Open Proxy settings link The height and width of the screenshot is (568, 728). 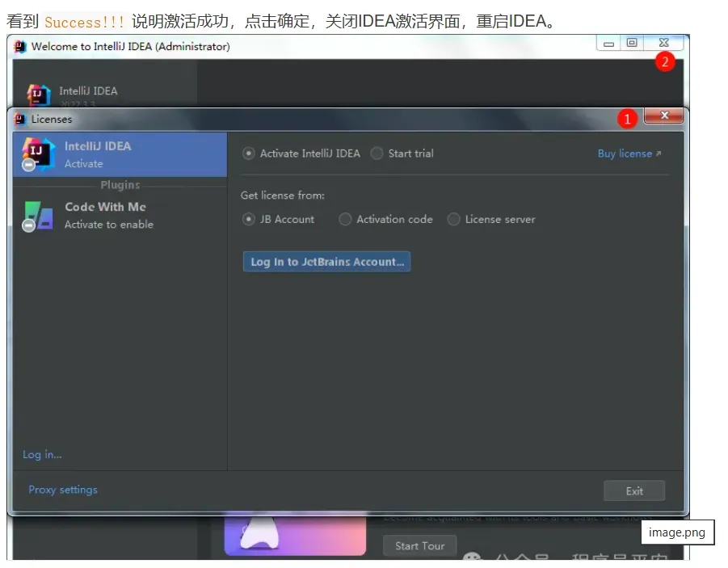pyautogui.click(x=63, y=490)
